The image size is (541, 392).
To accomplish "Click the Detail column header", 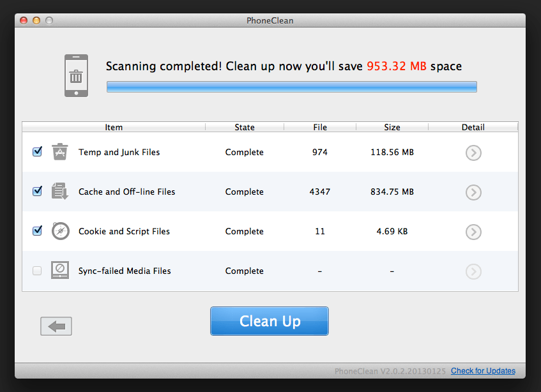I will (x=473, y=127).
